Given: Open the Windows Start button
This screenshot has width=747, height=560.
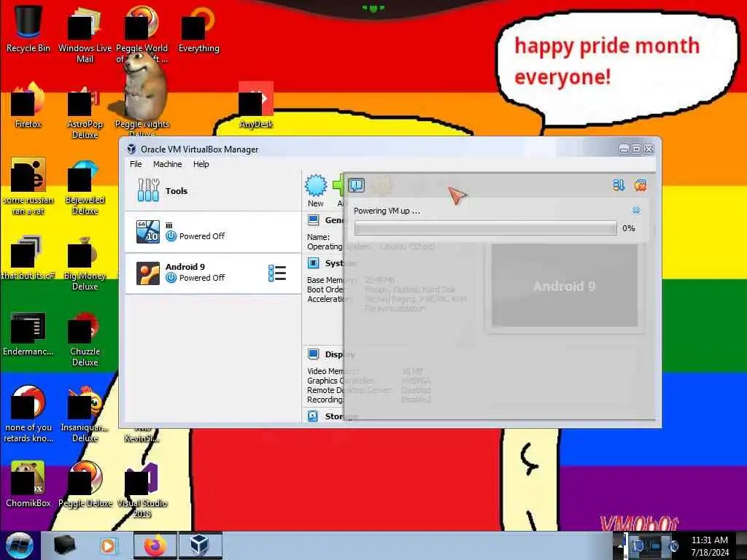Looking at the screenshot, I should click(19, 545).
